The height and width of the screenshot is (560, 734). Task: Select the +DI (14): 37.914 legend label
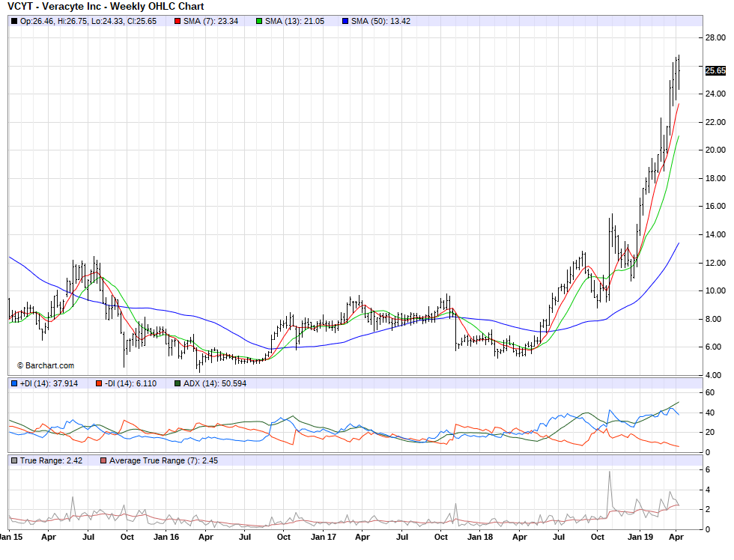tap(49, 383)
